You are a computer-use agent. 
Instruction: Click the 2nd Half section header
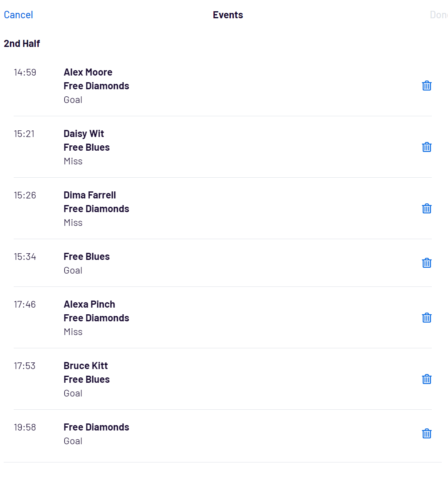coord(22,44)
